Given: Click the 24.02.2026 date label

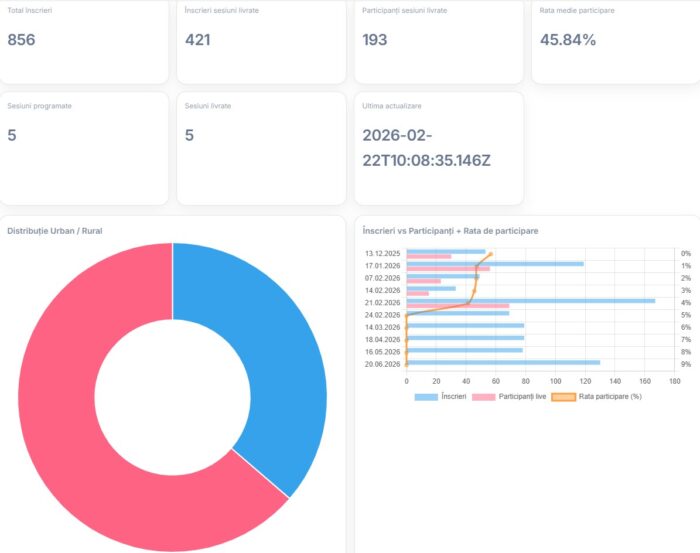Looking at the screenshot, I should 382,315.
